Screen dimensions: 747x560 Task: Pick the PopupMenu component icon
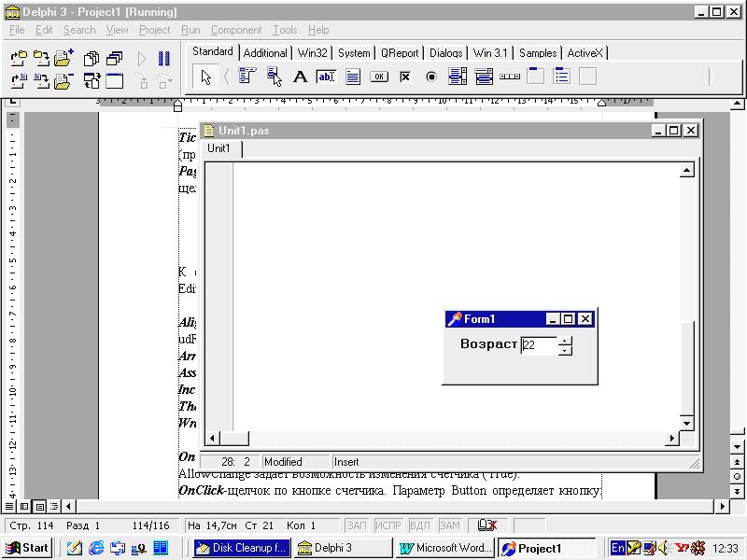pos(274,77)
